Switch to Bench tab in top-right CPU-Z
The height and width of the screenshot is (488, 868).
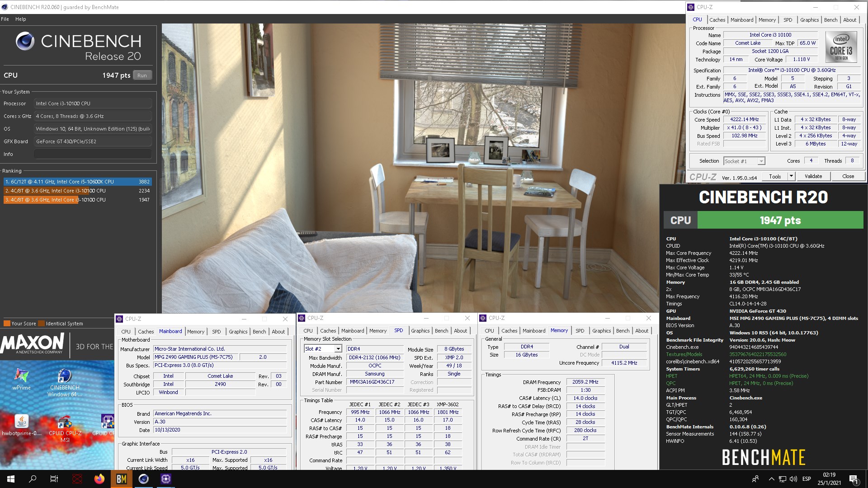pyautogui.click(x=830, y=20)
